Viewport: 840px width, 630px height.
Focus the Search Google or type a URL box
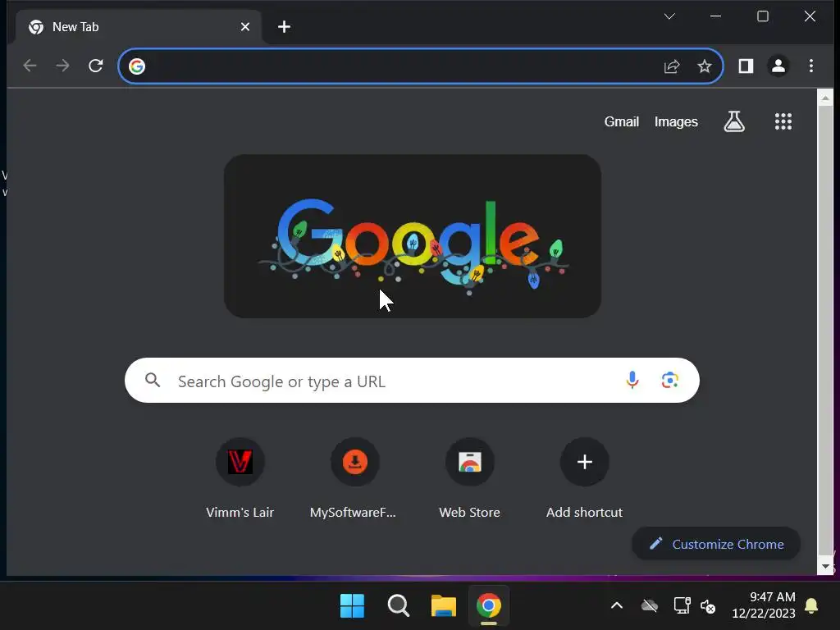(412, 381)
